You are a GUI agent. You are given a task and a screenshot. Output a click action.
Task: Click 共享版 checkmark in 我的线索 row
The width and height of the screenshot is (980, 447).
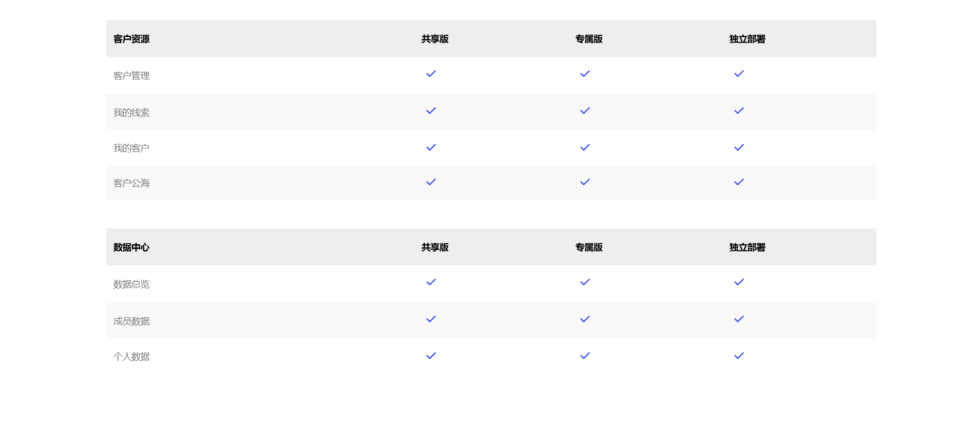tap(431, 111)
